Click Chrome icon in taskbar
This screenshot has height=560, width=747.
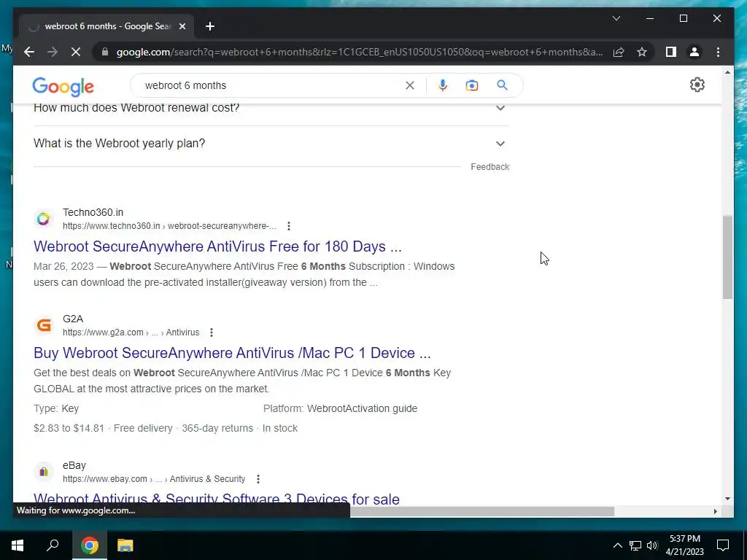pyautogui.click(x=89, y=545)
